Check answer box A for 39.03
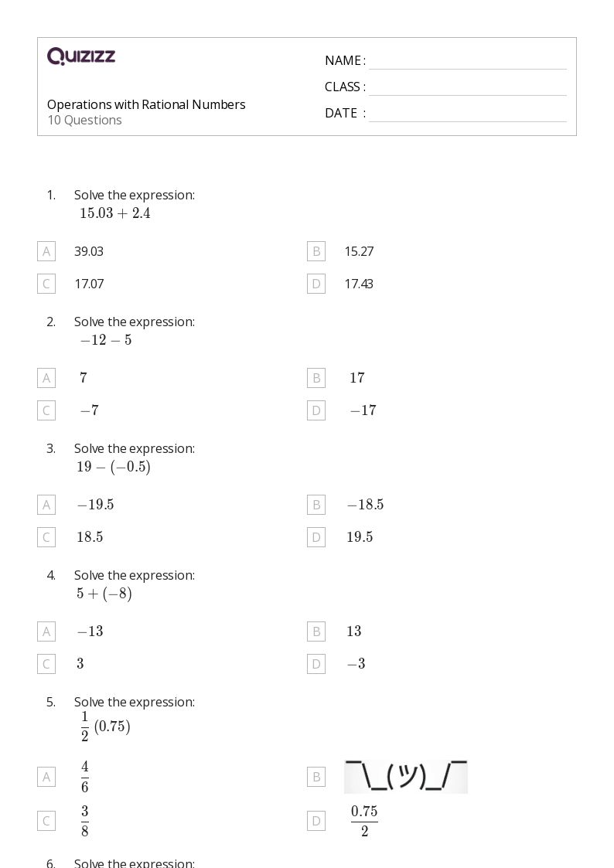 click(x=46, y=251)
